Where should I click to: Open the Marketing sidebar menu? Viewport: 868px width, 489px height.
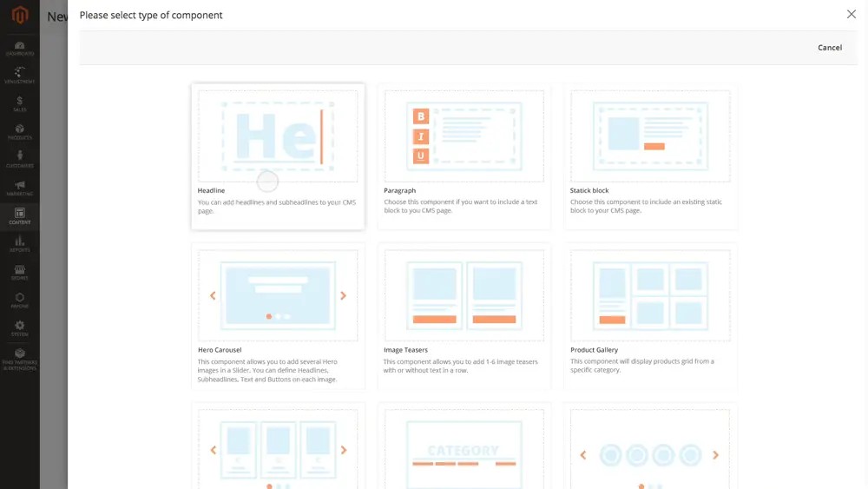(20, 188)
